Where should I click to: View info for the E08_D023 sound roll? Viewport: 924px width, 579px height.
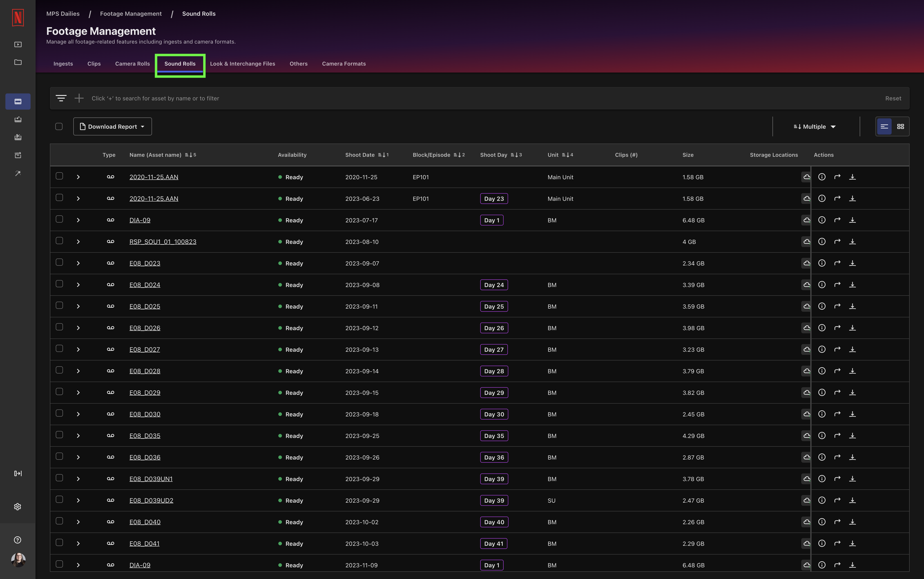822,263
